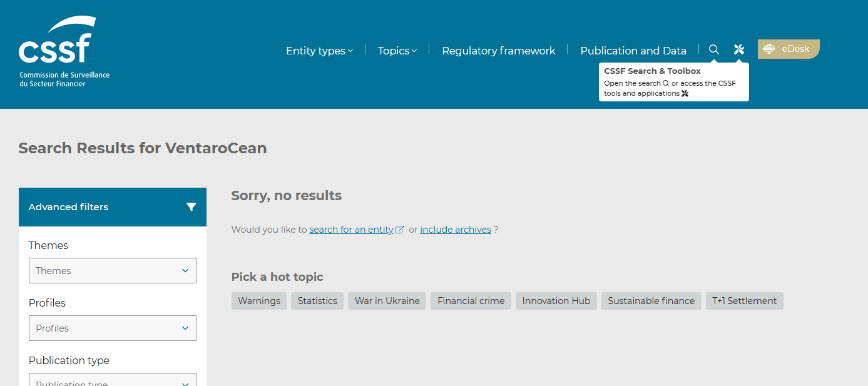Choose the War in Ukraine topic
This screenshot has height=386, width=868.
[387, 301]
